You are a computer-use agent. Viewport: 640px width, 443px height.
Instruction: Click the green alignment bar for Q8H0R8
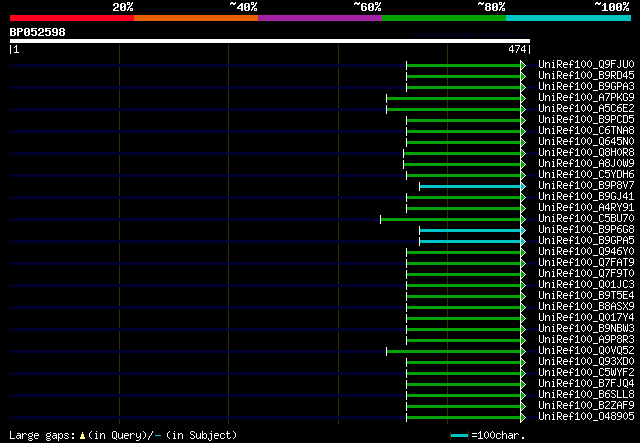pyautogui.click(x=462, y=154)
